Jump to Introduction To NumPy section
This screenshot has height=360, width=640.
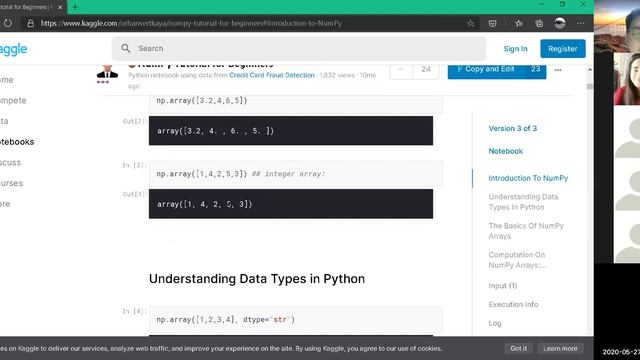pyautogui.click(x=528, y=178)
